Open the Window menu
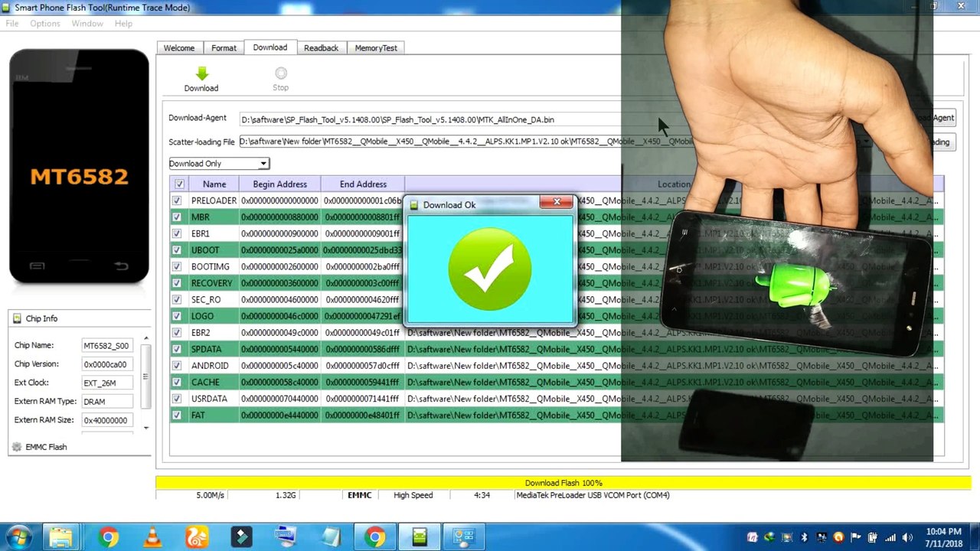The width and height of the screenshot is (980, 551). (87, 24)
